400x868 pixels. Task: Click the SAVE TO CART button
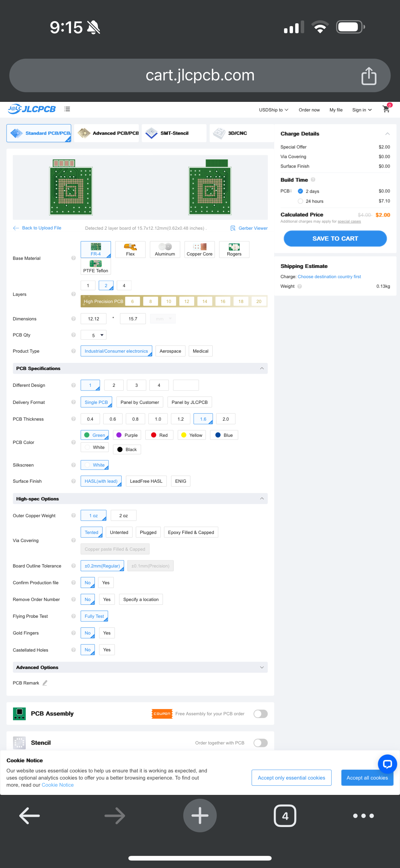coord(335,238)
